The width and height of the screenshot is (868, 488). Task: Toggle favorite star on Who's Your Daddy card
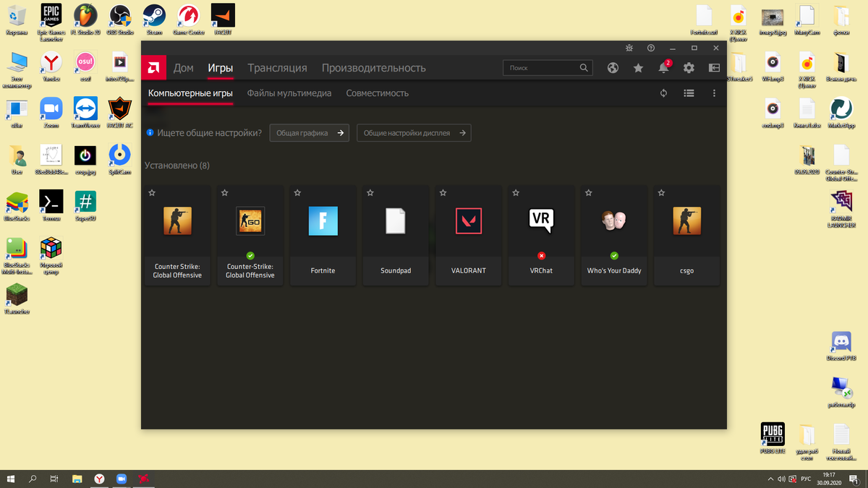[x=588, y=193]
